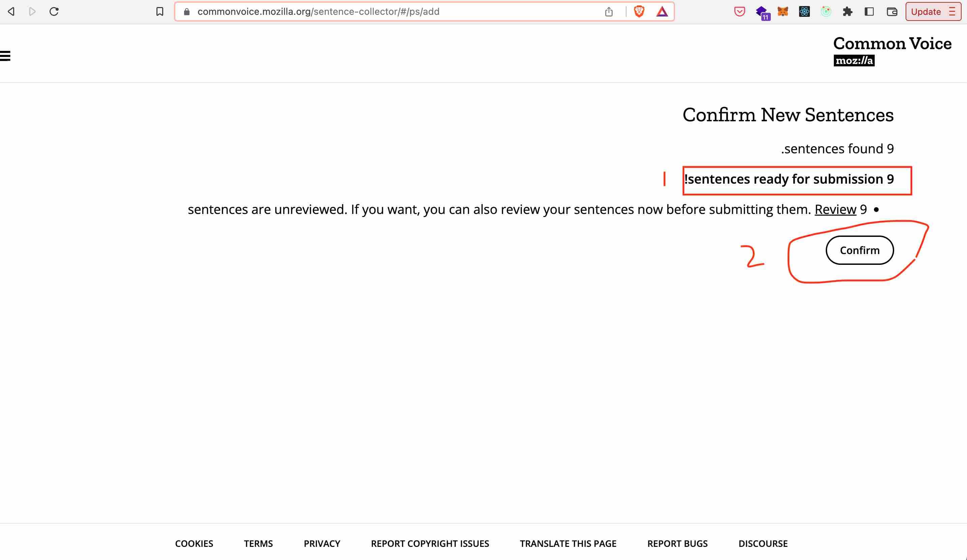Click the Common Voice logo top-right

(x=891, y=51)
